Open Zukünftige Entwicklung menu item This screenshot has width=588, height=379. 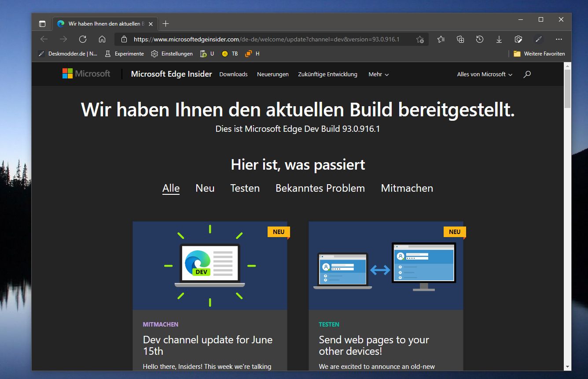(327, 74)
